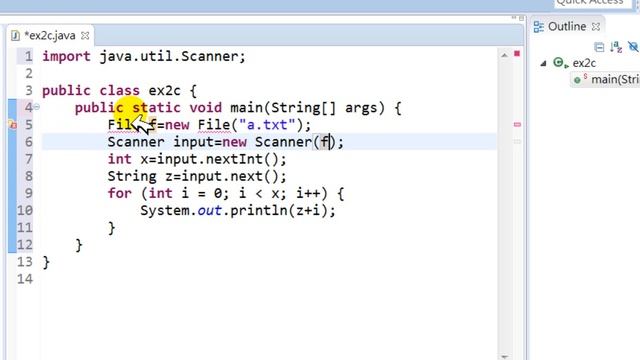Click the 'import' keyword on line 1
The image size is (640, 360).
[x=66, y=56]
